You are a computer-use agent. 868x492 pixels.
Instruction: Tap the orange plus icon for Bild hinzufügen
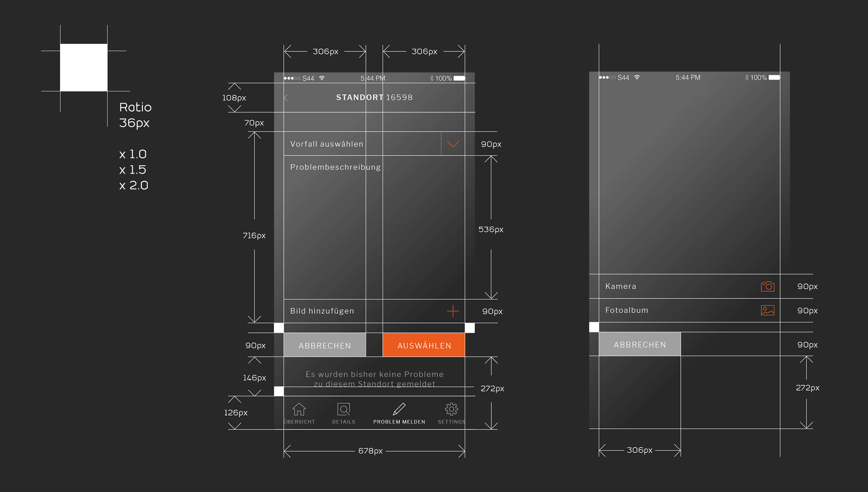click(453, 311)
